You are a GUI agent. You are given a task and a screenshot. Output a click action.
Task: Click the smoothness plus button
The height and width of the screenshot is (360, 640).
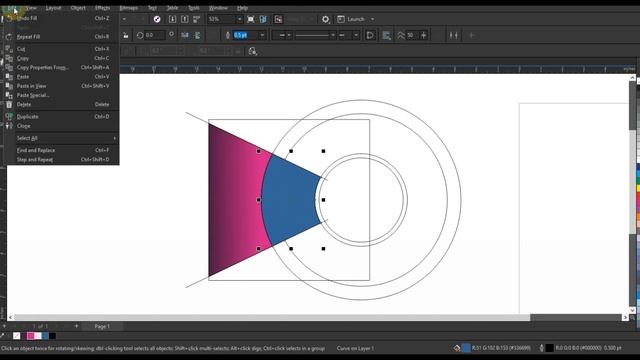pos(423,36)
